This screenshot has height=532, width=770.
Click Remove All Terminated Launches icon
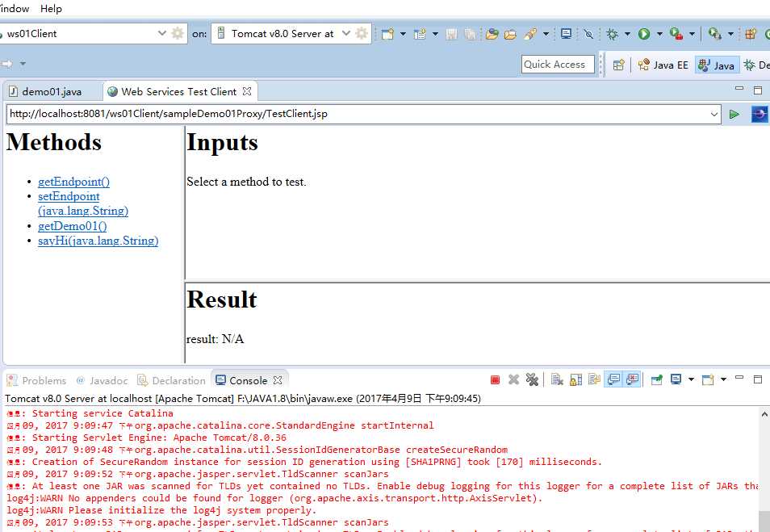[x=532, y=379]
